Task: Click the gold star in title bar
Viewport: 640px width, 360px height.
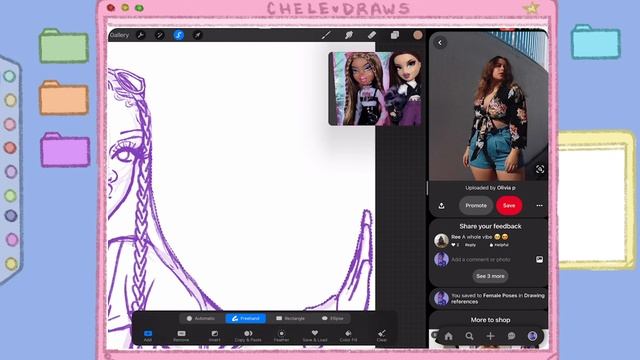Action: pos(531,8)
